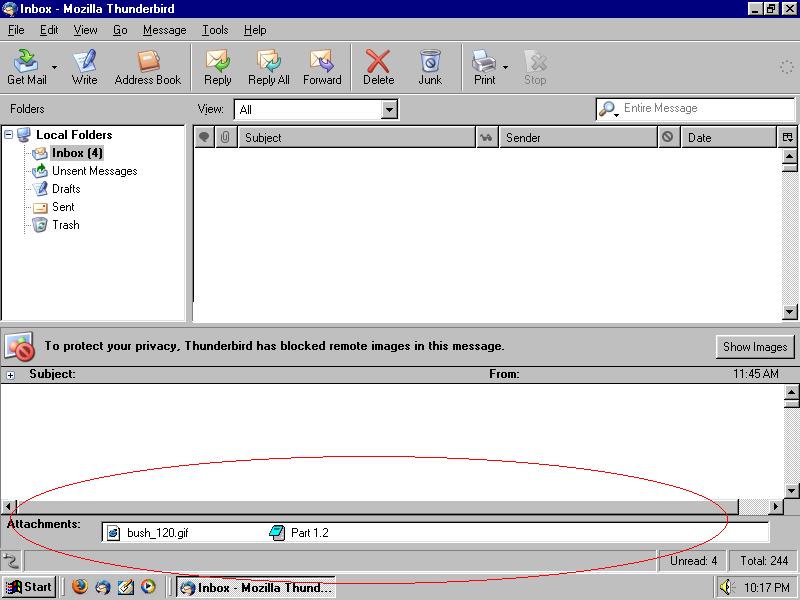Open the Windows Start menu
The image size is (800, 600).
[x=30, y=587]
